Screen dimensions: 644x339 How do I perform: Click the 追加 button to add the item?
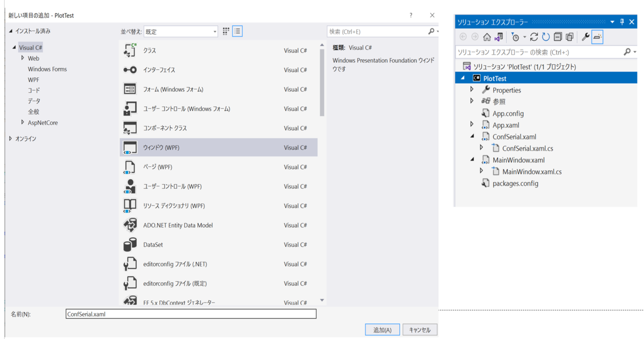382,329
